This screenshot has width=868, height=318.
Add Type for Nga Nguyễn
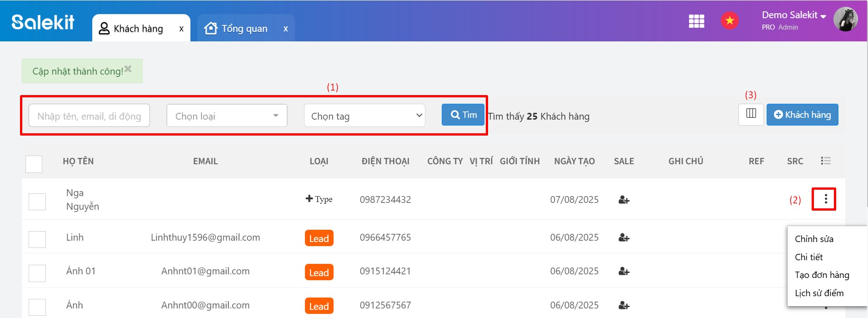(319, 199)
